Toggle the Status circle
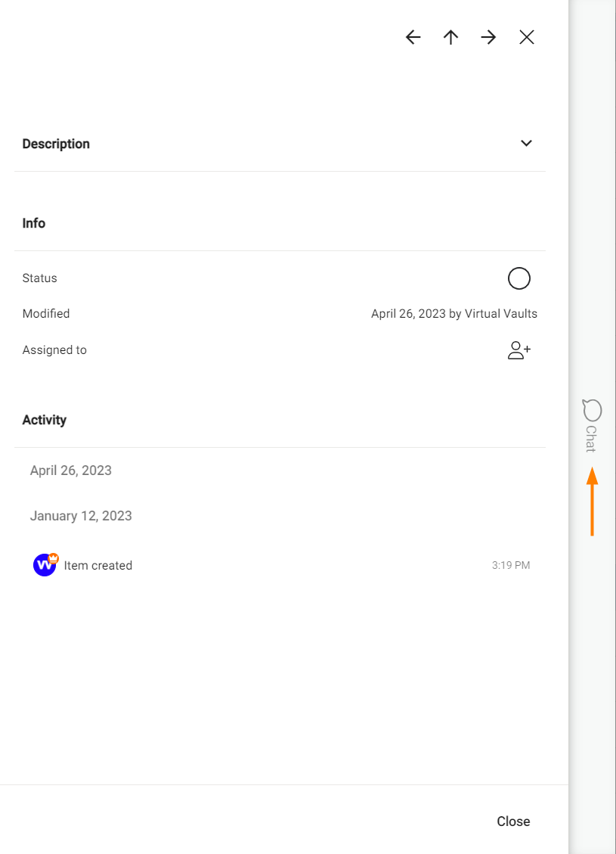Image resolution: width=616 pixels, height=854 pixels. (x=519, y=278)
